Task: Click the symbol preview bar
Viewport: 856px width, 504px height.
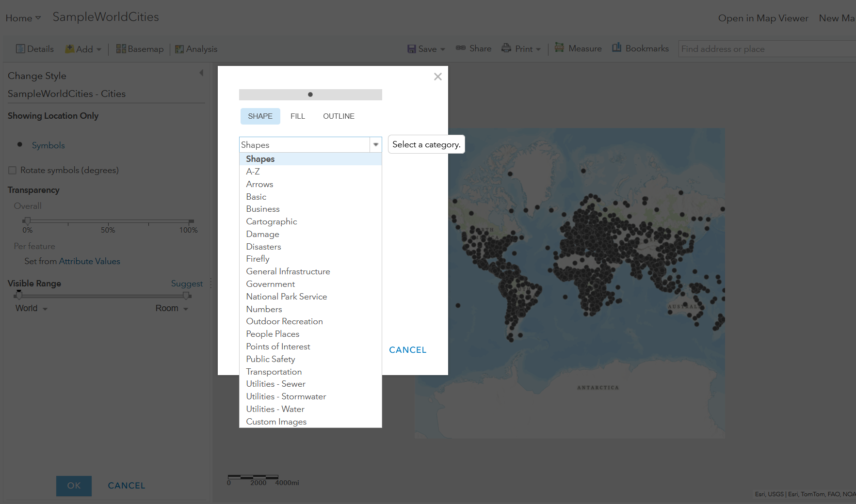Action: coord(310,94)
